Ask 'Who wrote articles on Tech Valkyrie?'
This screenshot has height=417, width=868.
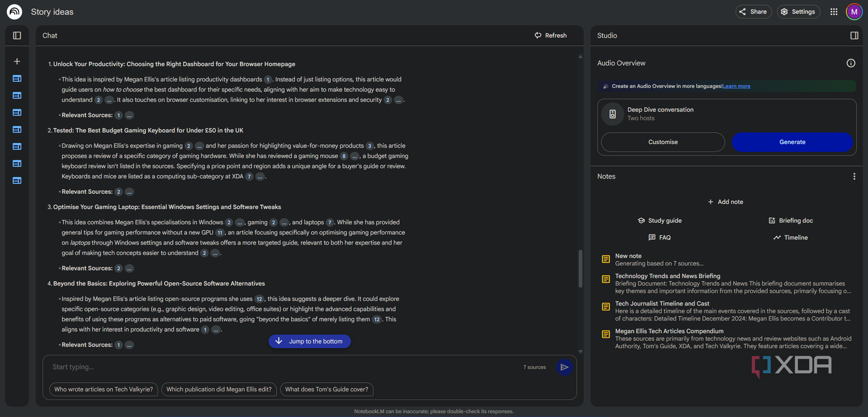104,389
